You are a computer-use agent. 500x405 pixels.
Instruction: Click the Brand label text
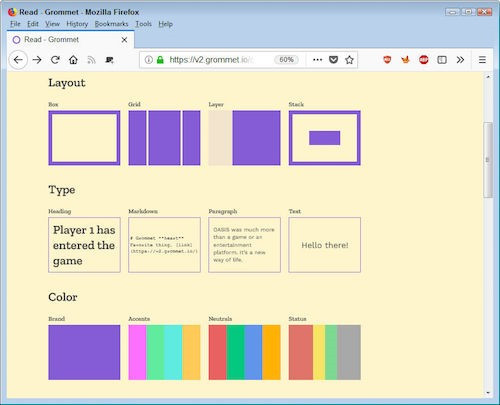tap(56, 319)
